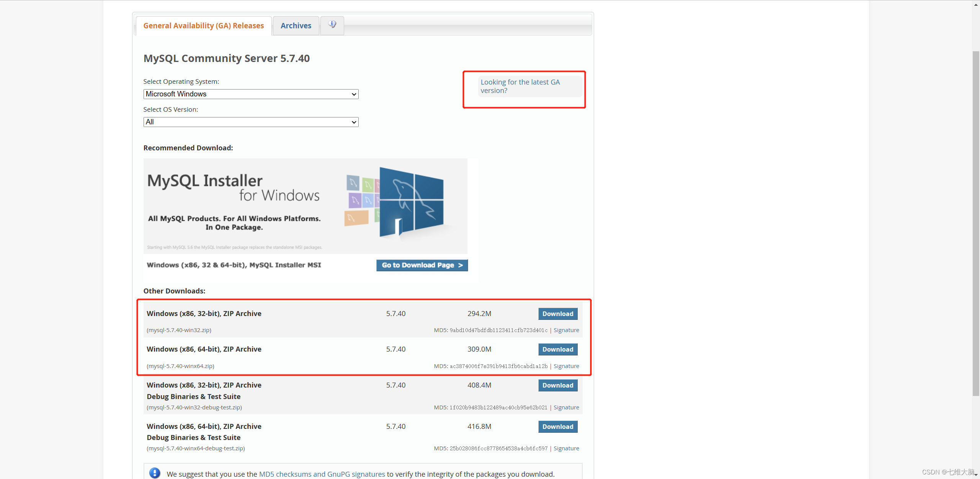Download the 32-bit Debug Binaries & Test Suite
980x479 pixels.
tap(557, 385)
